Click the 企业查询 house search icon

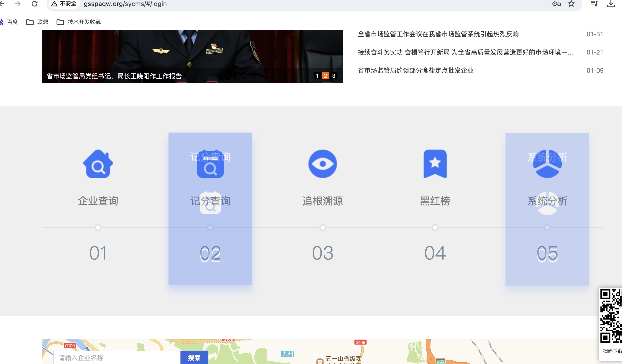tap(98, 164)
